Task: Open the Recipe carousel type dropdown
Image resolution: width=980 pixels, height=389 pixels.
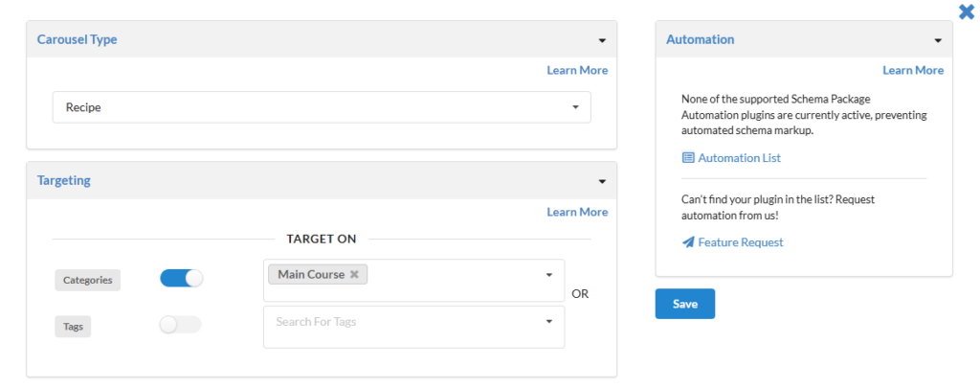Action: [x=322, y=107]
